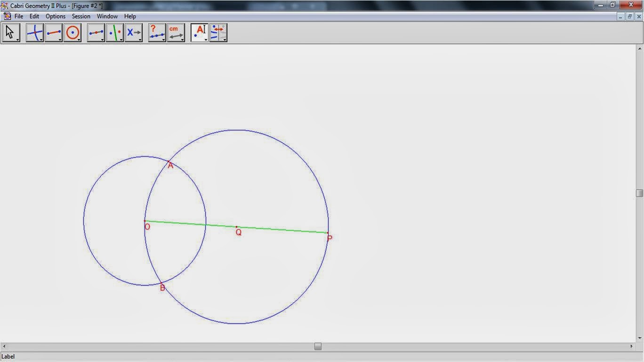This screenshot has width=644, height=362.
Task: Open the Options menu
Action: (x=56, y=16)
